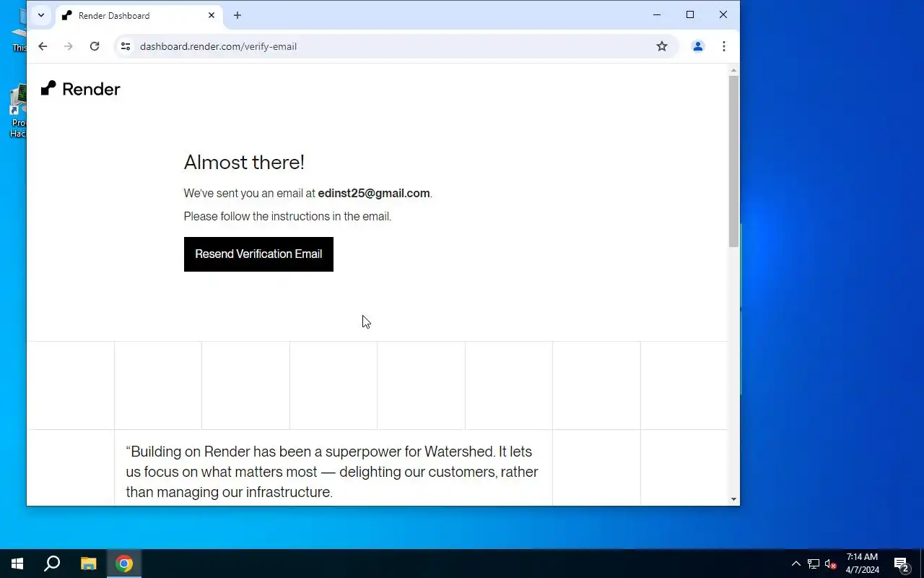
Task: Click the email edinst25@gmail.com text
Action: coord(374,194)
